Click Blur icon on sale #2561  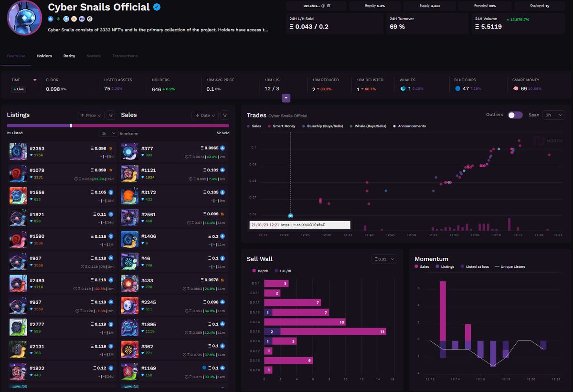[x=223, y=214]
